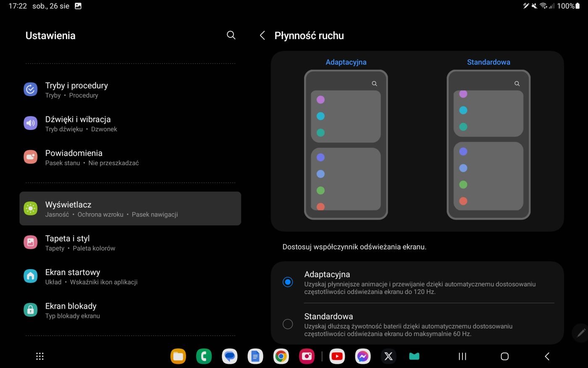
Task: Open the Ekran startowy home icon
Action: 31,276
